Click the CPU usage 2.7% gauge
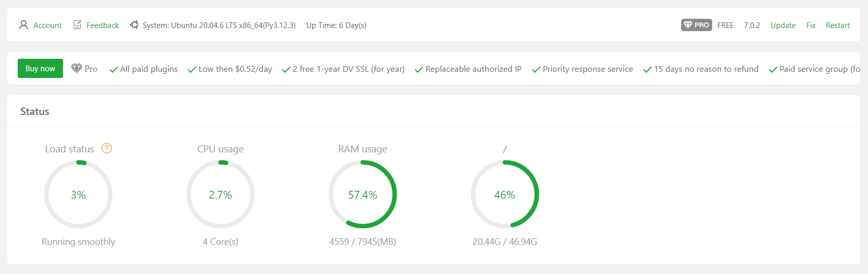The width and height of the screenshot is (868, 274). 221,194
